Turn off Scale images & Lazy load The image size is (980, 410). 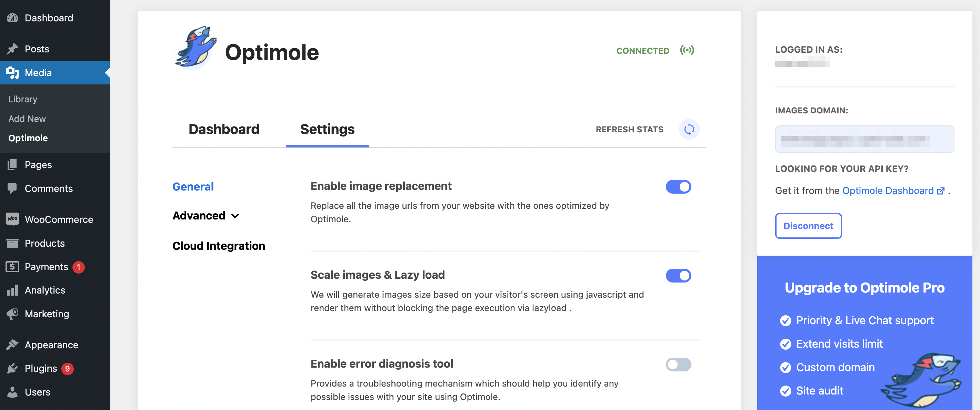pos(679,276)
